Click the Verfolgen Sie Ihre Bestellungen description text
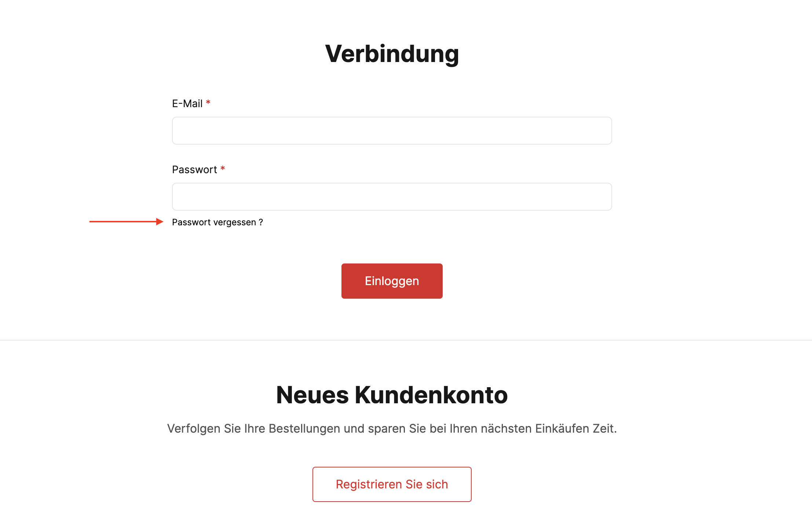 pos(392,429)
